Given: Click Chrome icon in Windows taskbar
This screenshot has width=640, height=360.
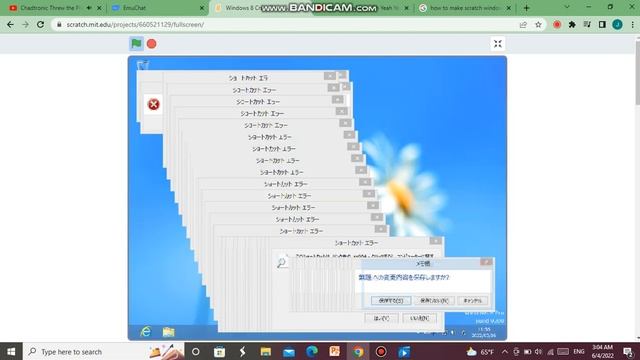Looking at the screenshot, I should 358,351.
